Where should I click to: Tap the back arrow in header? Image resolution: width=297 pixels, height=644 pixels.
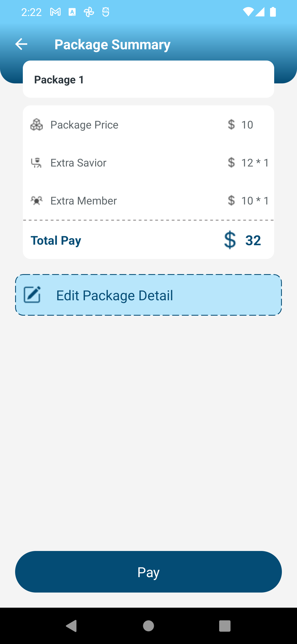pyautogui.click(x=21, y=44)
